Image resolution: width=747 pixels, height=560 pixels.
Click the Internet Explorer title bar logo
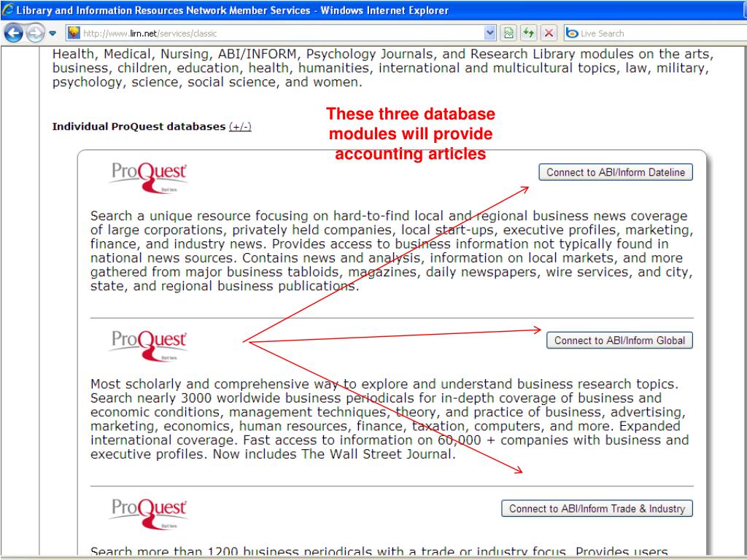[7, 10]
